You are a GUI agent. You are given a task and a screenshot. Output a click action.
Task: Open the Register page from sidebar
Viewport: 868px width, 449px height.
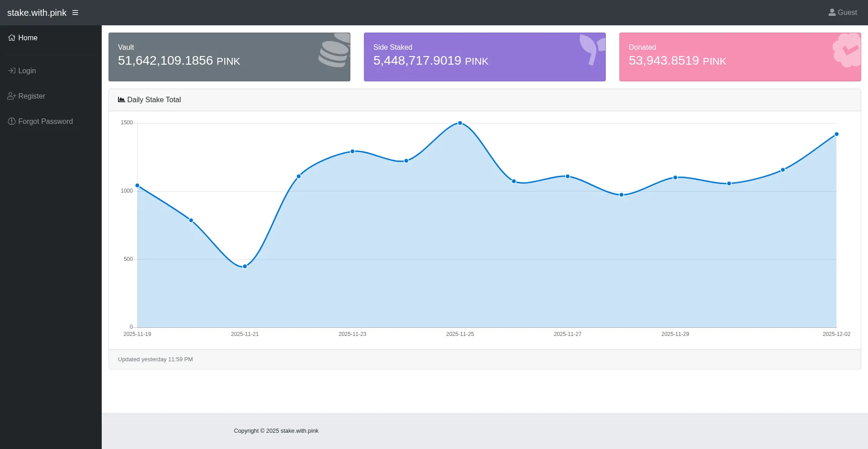tap(31, 96)
